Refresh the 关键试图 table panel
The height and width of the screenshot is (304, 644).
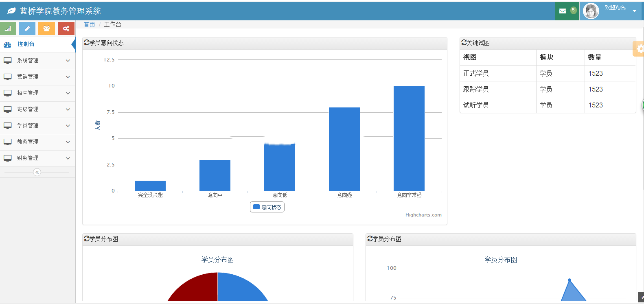[x=464, y=43]
